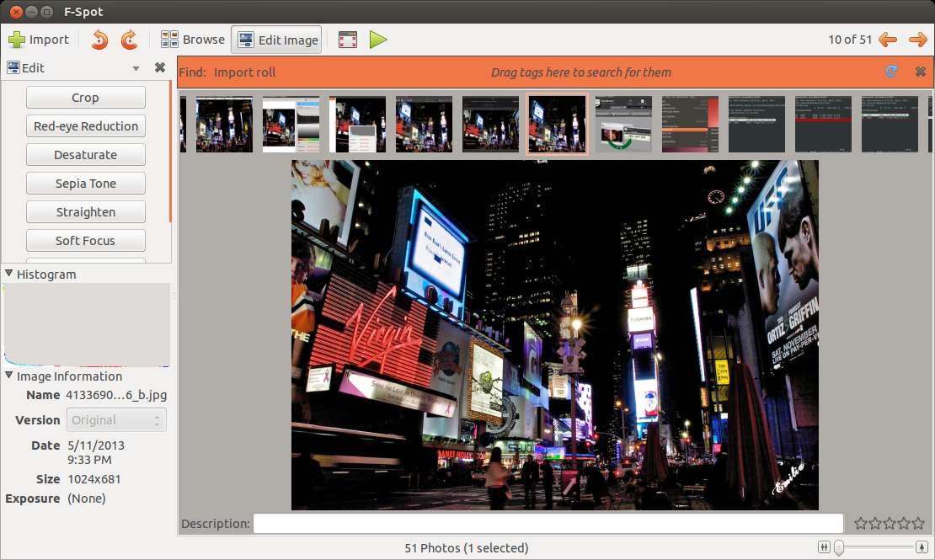Select thumbnail with color picker panel screenshot

(291, 124)
